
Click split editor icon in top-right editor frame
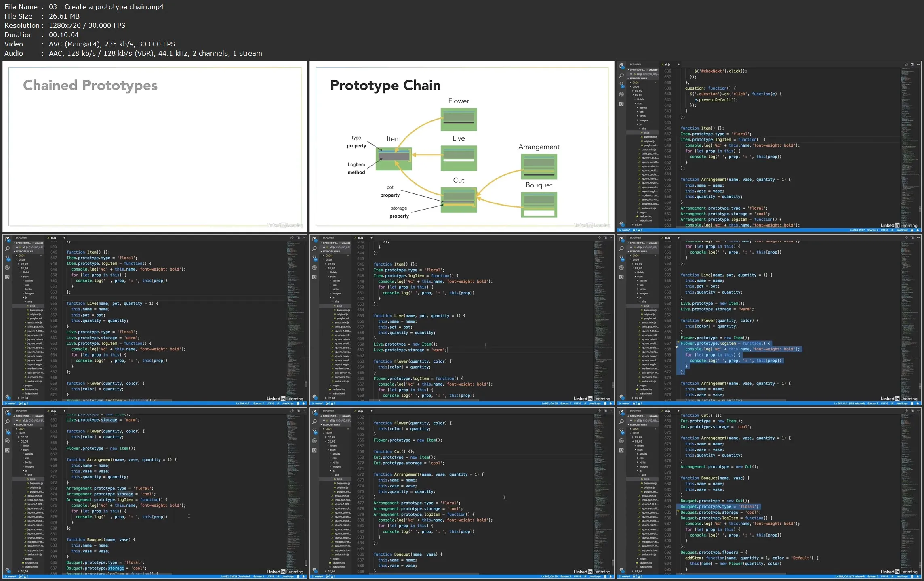click(x=912, y=65)
